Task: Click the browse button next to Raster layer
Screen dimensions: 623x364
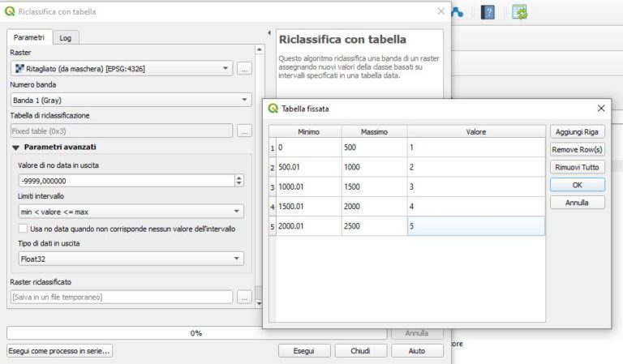Action: 244,70
